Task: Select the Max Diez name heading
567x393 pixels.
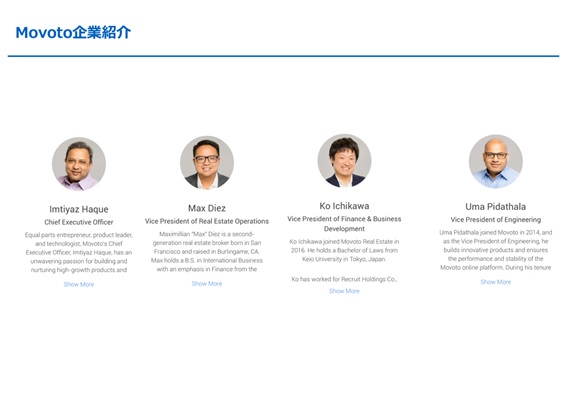Action: 207,208
